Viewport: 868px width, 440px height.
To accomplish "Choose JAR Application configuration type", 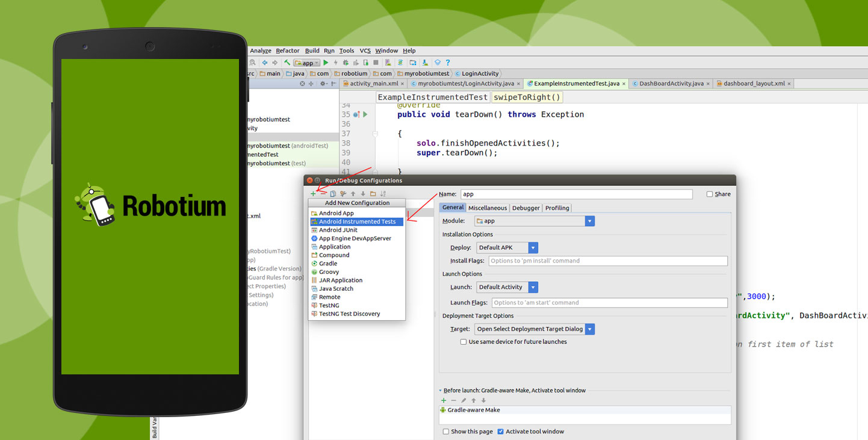I will tap(341, 280).
